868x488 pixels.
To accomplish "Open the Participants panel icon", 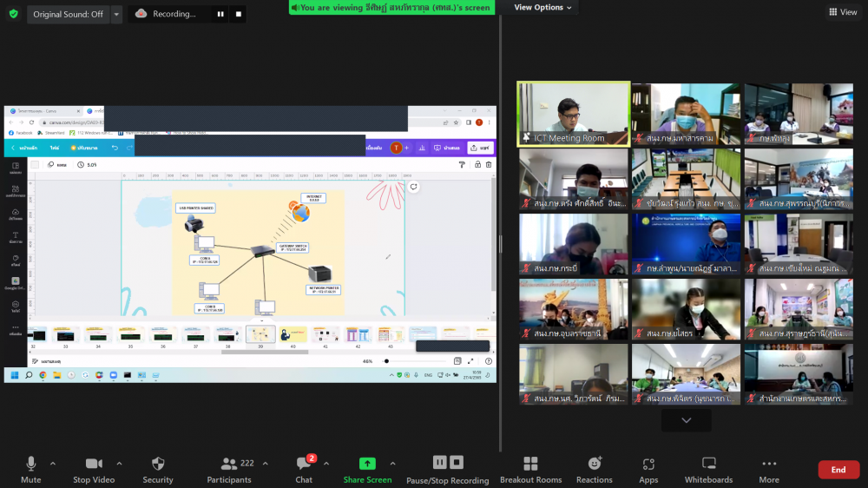I will tap(229, 465).
